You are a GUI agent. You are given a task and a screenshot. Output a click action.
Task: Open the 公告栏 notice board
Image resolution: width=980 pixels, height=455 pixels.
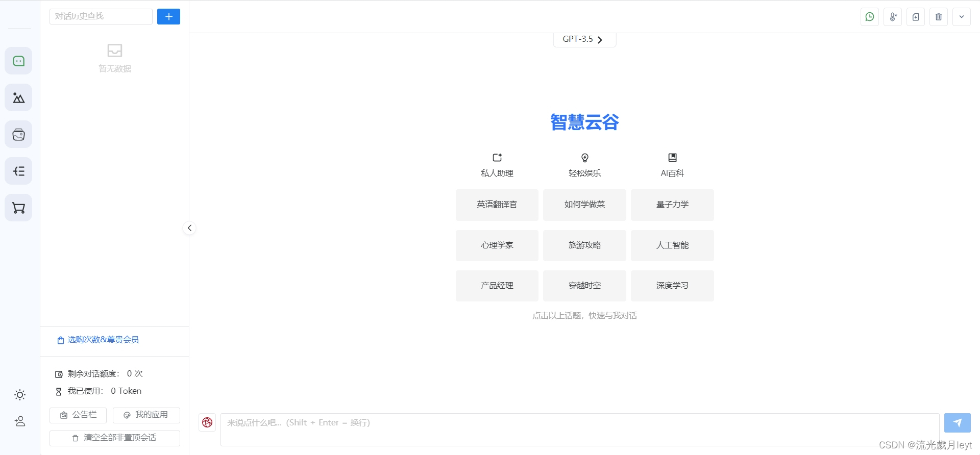point(78,415)
